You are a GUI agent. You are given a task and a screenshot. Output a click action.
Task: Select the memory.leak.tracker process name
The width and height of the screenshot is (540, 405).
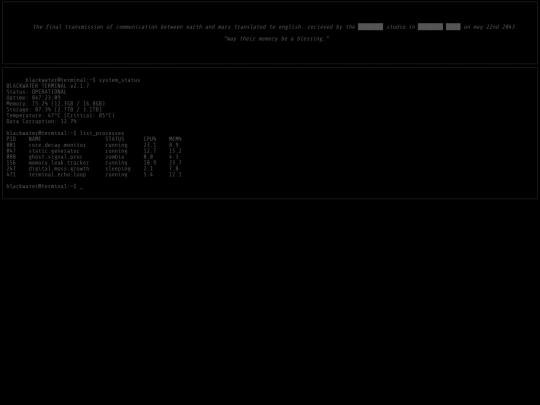click(59, 163)
